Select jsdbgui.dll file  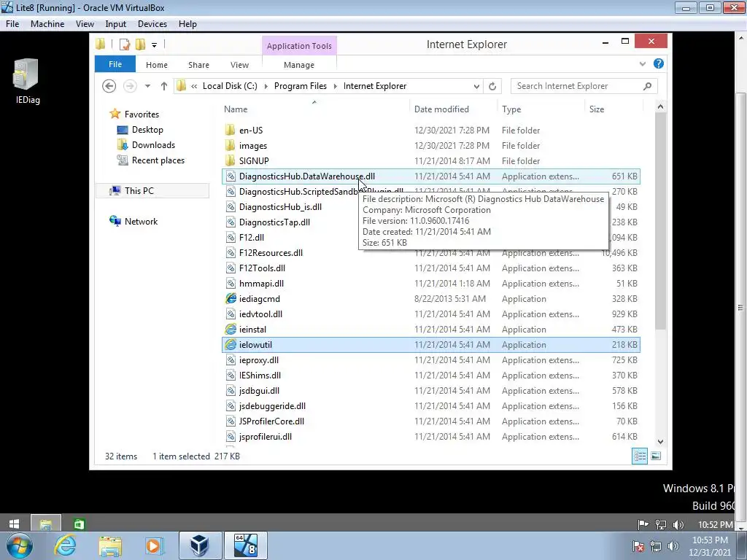click(x=430, y=391)
